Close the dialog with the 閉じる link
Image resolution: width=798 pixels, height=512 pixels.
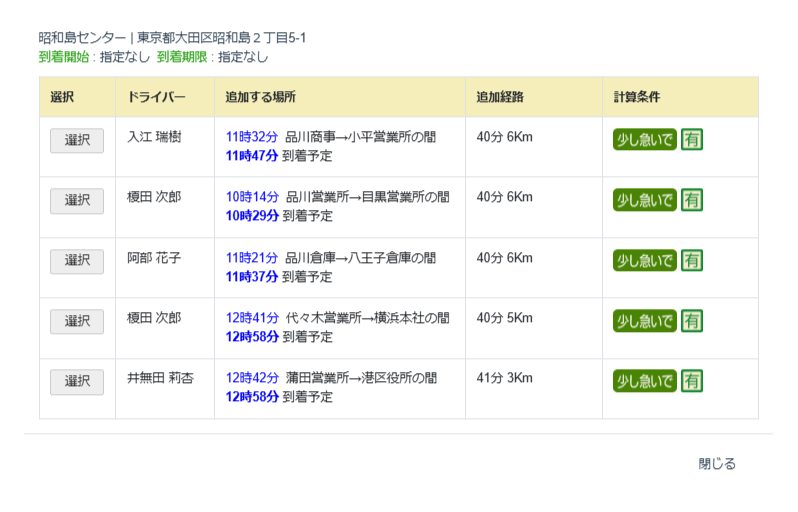click(717, 464)
